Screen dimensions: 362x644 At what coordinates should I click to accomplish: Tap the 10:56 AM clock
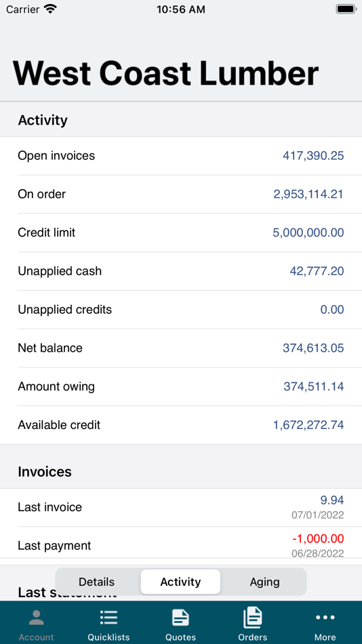pos(181,9)
